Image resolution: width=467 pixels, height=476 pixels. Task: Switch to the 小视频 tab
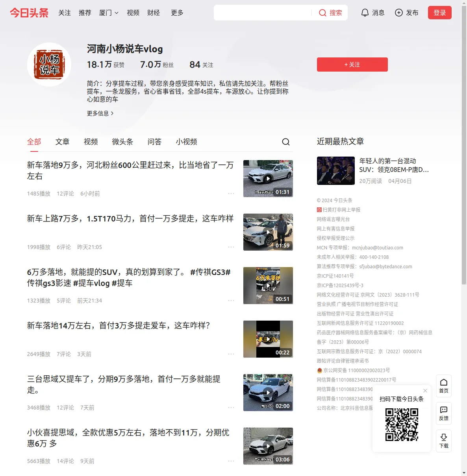(x=187, y=142)
